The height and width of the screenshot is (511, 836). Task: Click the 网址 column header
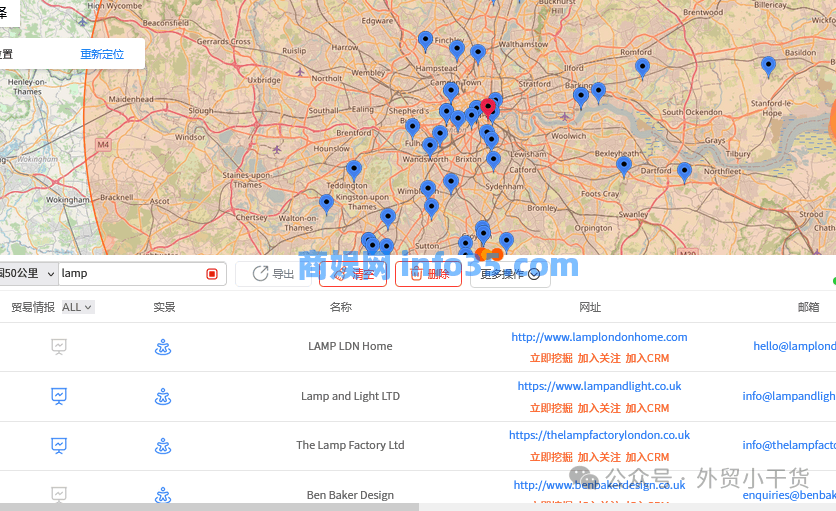[x=590, y=307]
